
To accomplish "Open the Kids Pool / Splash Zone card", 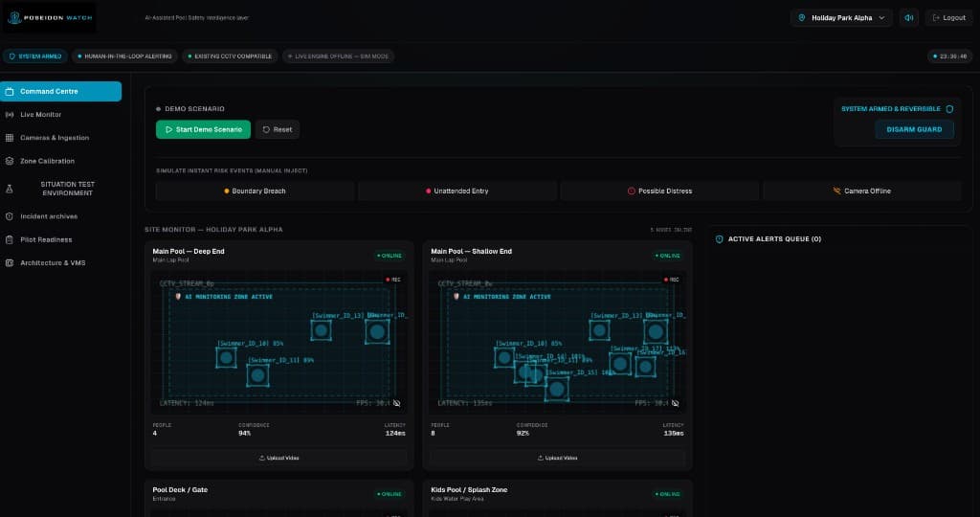I will (x=558, y=498).
